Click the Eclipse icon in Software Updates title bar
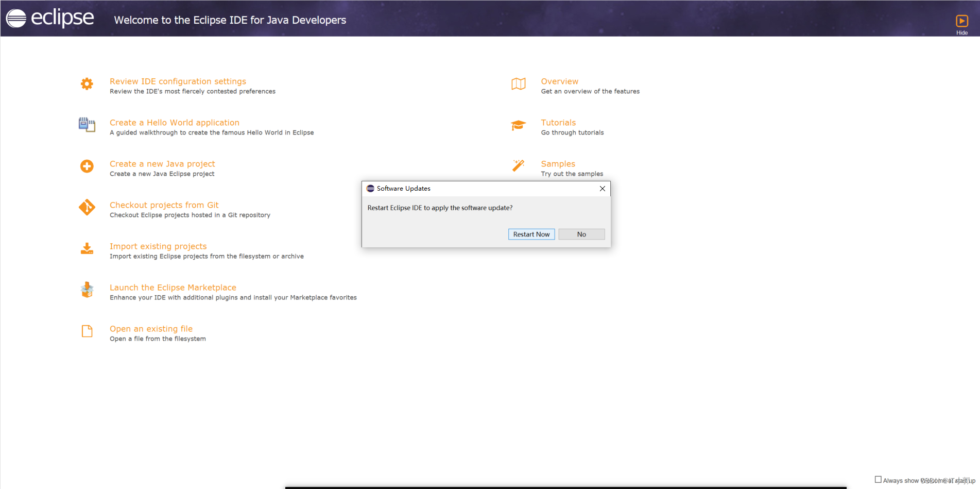This screenshot has height=489, width=980. (370, 189)
